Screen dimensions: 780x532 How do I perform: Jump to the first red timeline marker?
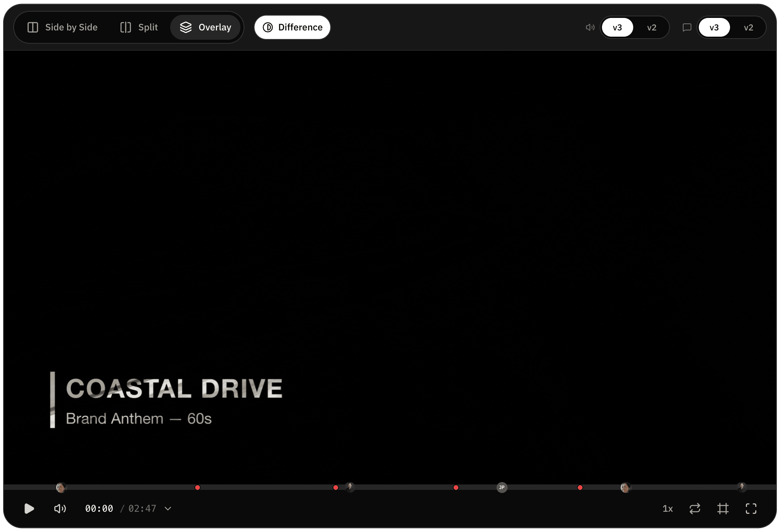pyautogui.click(x=198, y=488)
